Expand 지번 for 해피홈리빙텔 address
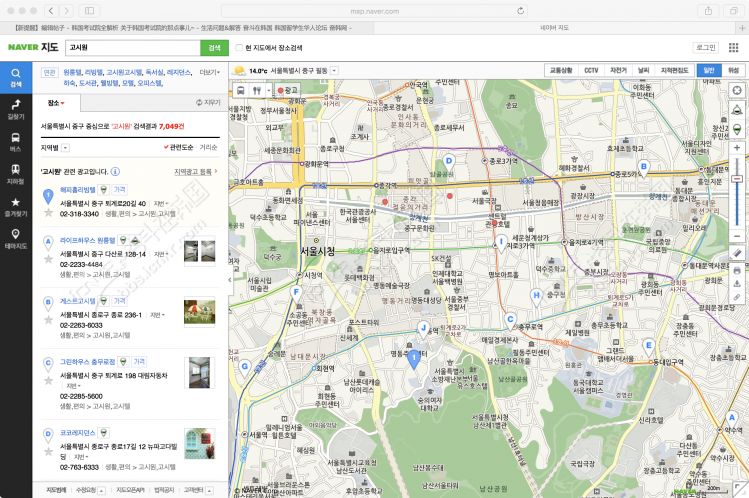This screenshot has height=498, width=749. coord(160,203)
